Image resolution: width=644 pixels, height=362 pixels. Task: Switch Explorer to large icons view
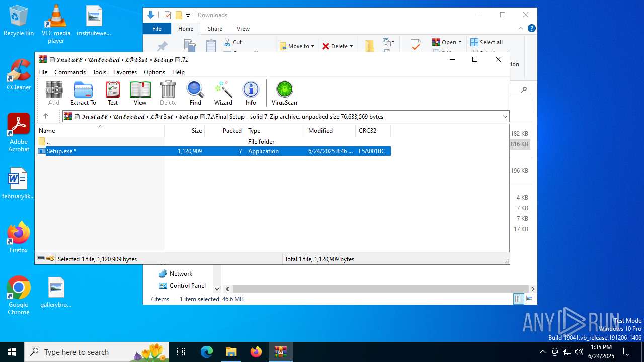click(529, 299)
